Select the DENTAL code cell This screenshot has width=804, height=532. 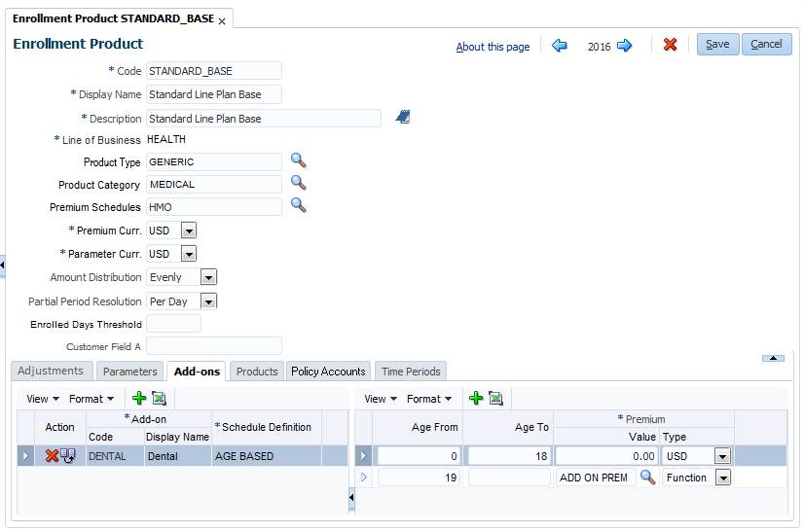point(115,455)
